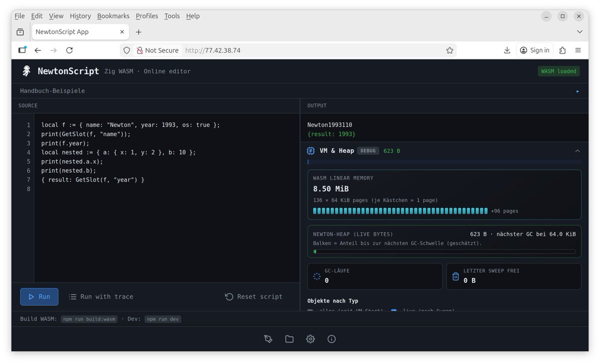Click the Letzter Sweep trash icon
The image size is (600, 364).
tap(455, 276)
